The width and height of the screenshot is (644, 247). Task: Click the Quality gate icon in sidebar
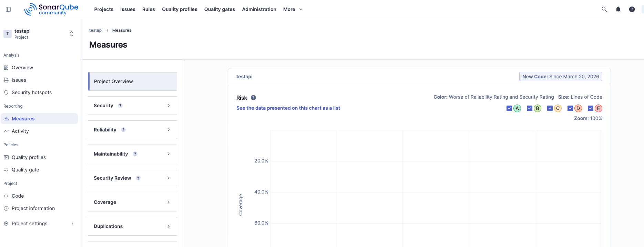(6, 170)
